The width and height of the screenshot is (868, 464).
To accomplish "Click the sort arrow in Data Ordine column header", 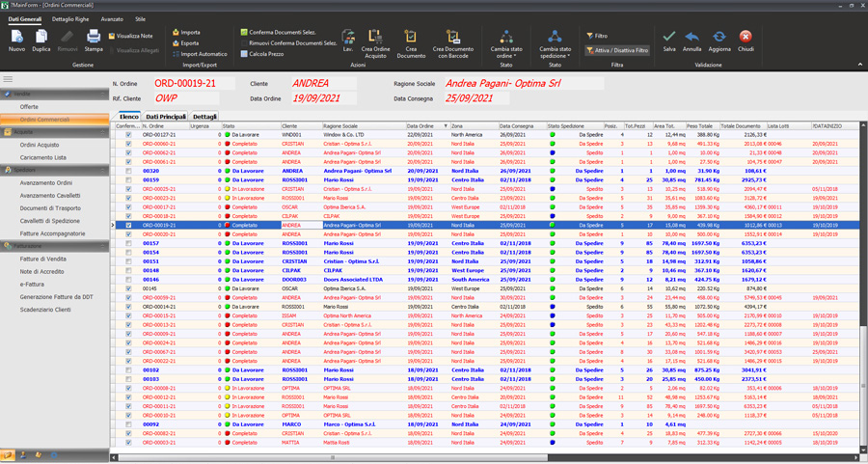I will (446, 126).
